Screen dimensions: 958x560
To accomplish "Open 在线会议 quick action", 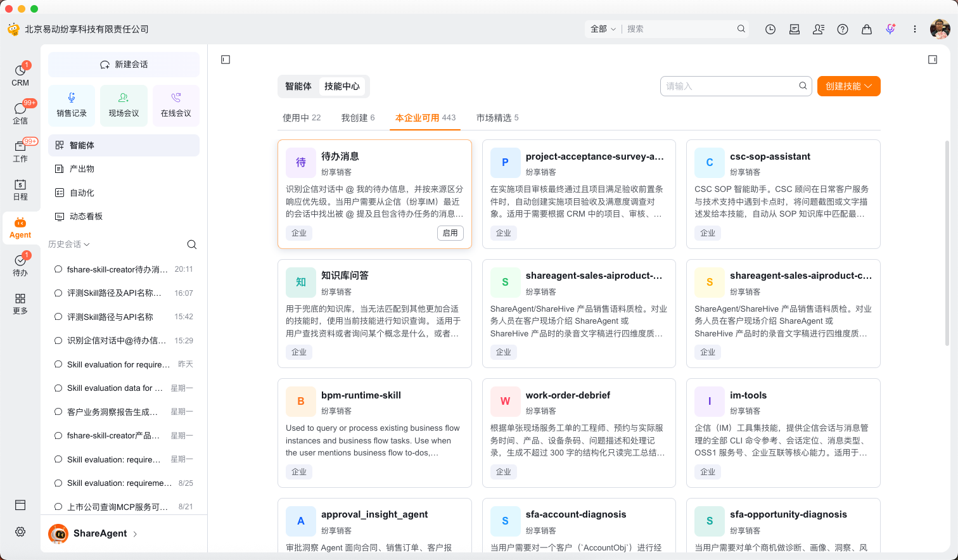I will (x=176, y=105).
